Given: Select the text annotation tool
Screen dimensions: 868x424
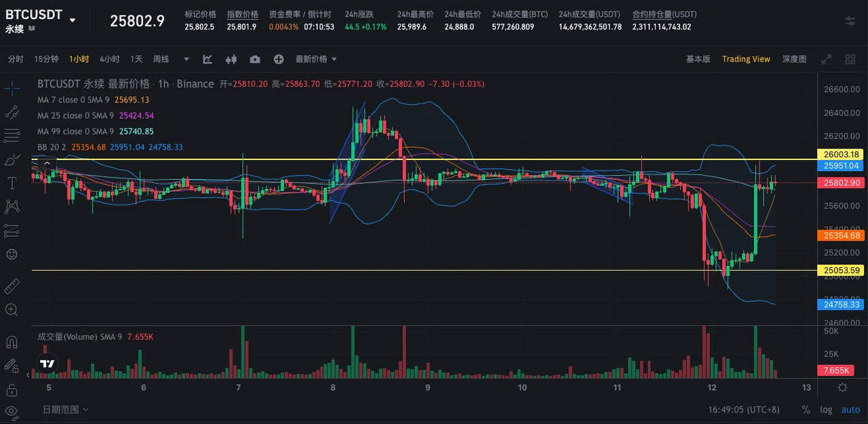Looking at the screenshot, I should coord(12,183).
